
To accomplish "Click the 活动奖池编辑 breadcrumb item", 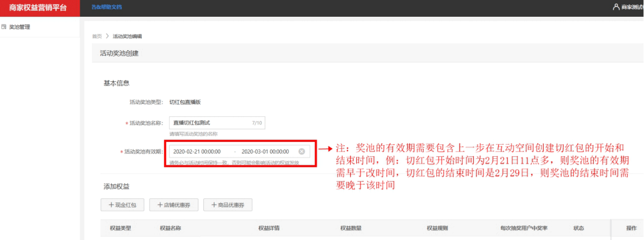I will (x=127, y=37).
